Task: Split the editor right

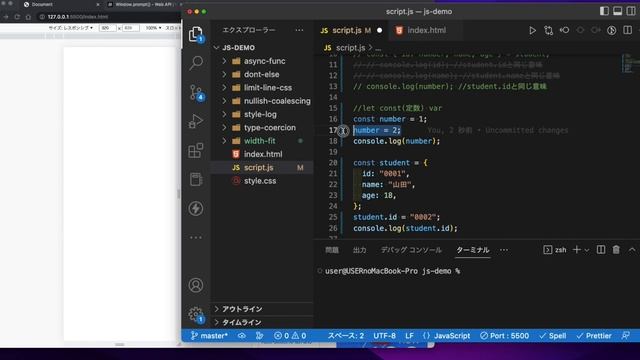Action: [x=628, y=30]
